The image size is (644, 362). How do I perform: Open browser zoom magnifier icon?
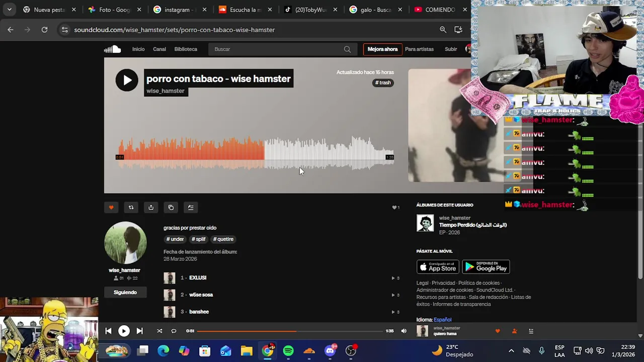click(443, 30)
